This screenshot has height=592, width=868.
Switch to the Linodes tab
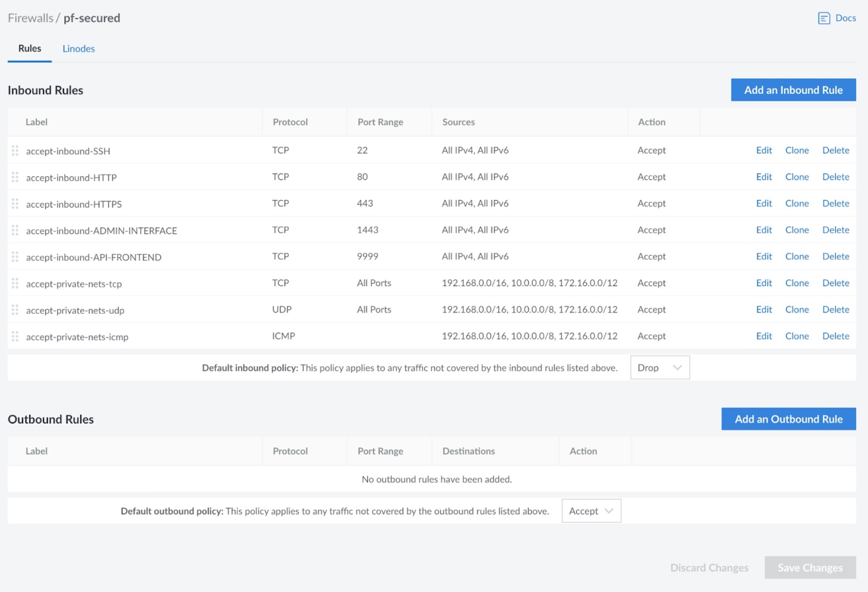[78, 48]
